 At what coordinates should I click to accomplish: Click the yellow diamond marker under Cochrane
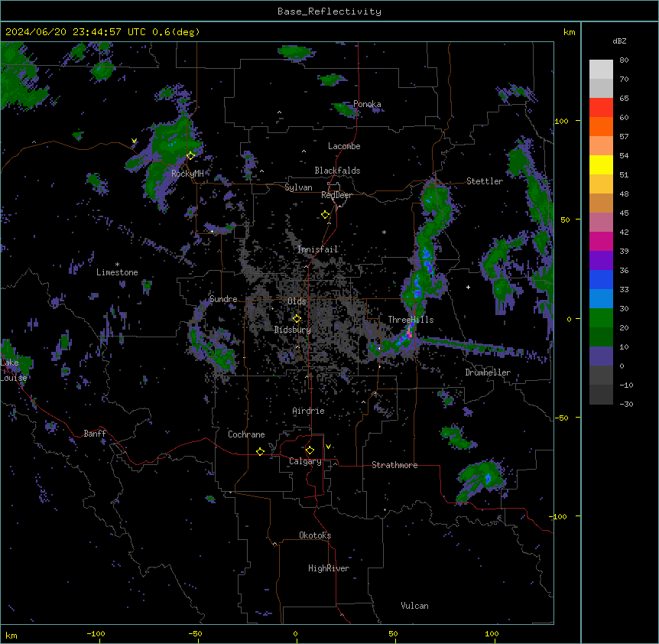(x=260, y=451)
